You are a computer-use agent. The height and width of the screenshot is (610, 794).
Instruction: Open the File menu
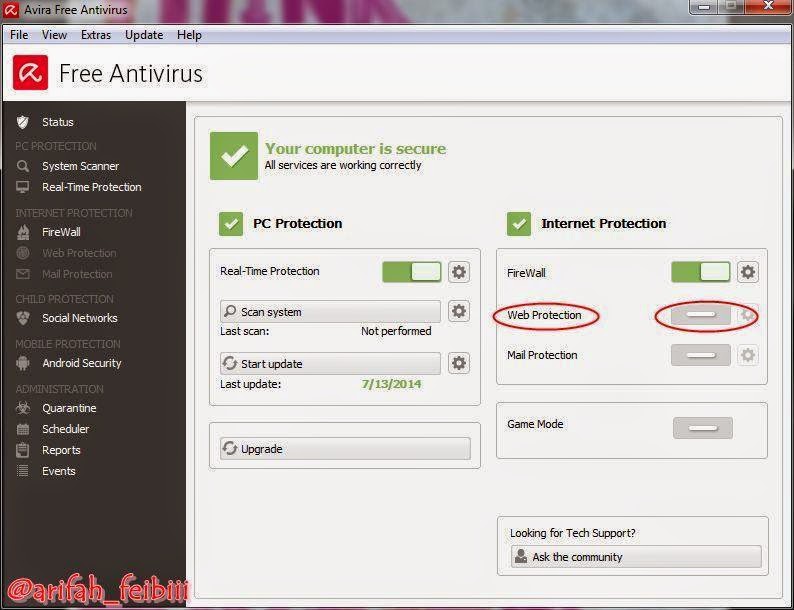[x=19, y=35]
